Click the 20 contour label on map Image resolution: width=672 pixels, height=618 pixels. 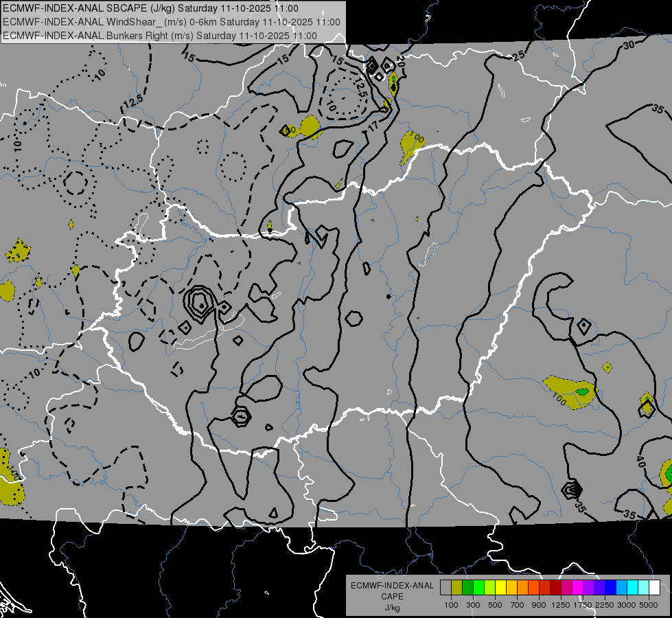[400, 61]
